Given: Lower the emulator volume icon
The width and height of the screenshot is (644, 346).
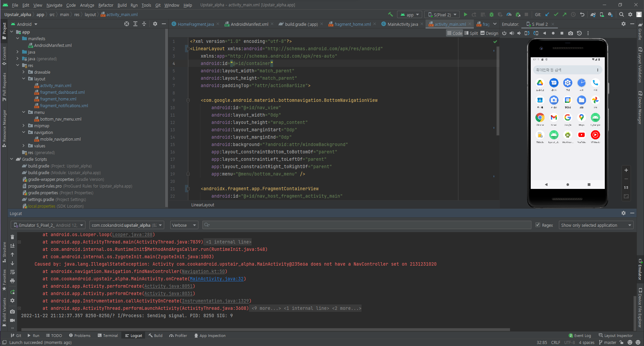Looking at the screenshot, I should click(x=519, y=33).
